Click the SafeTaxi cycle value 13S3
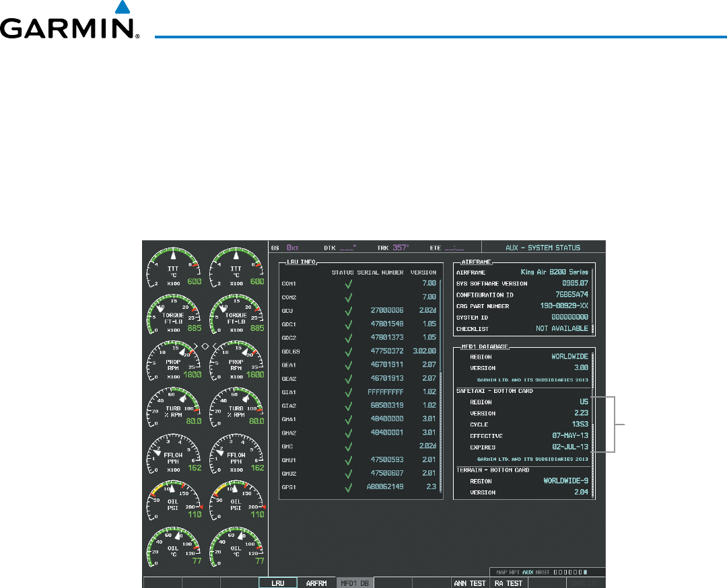 pos(580,425)
